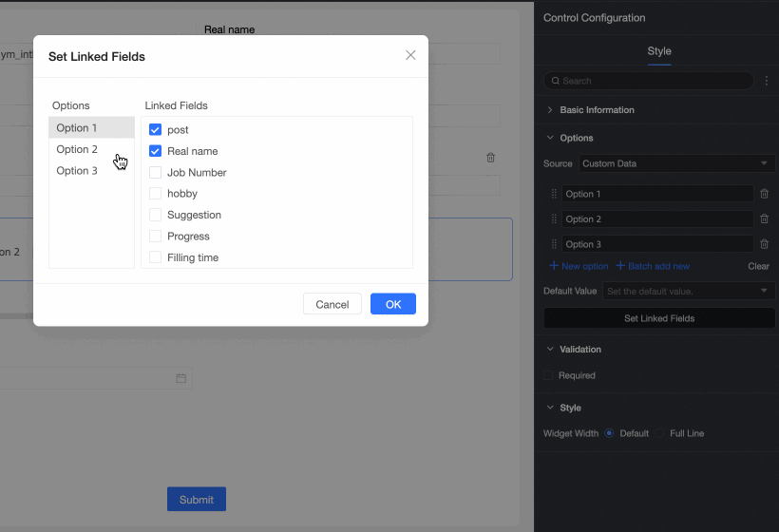Viewport: 779px width, 532px height.
Task: Add a New option
Action: tap(579, 266)
